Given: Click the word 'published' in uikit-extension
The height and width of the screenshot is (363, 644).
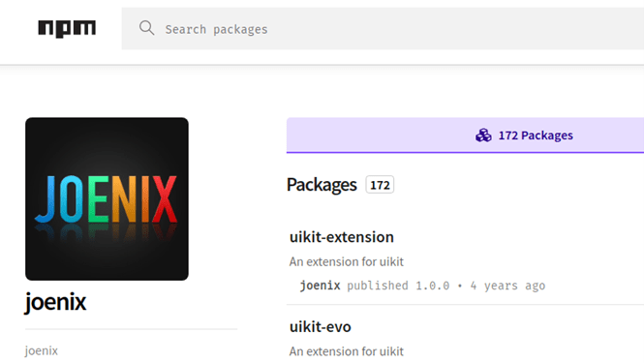Looking at the screenshot, I should tap(378, 286).
